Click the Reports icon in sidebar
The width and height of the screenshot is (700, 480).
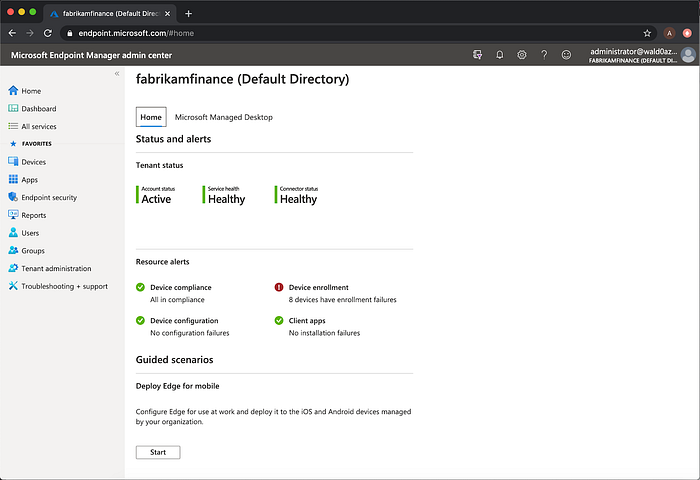[13, 215]
